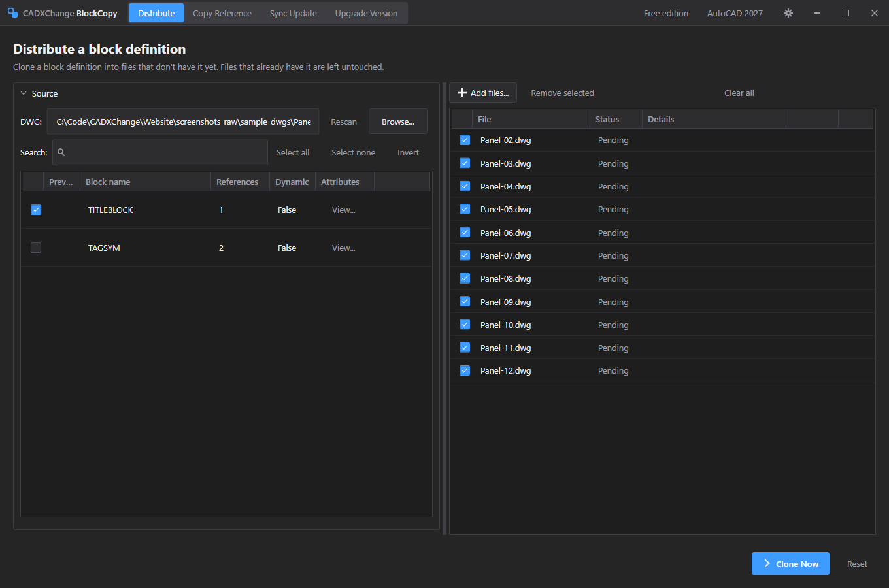Image resolution: width=889 pixels, height=588 pixels.
Task: Uncheck Panel-07.dwg checkbox
Action: 465,255
